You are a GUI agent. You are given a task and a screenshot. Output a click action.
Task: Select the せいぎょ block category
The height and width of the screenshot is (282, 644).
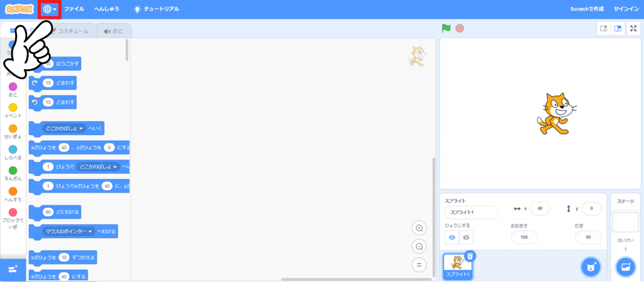pos(13,131)
